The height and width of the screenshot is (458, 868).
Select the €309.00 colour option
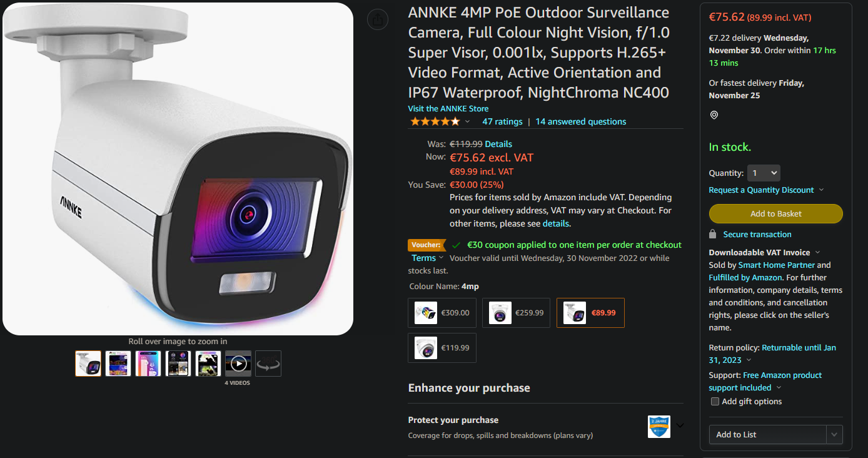point(443,313)
